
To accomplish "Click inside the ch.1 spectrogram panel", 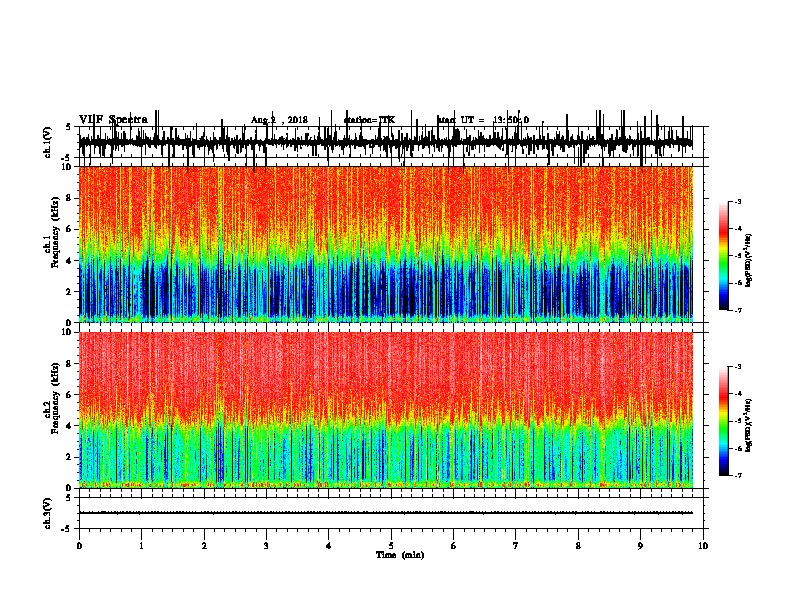I will tap(386, 244).
